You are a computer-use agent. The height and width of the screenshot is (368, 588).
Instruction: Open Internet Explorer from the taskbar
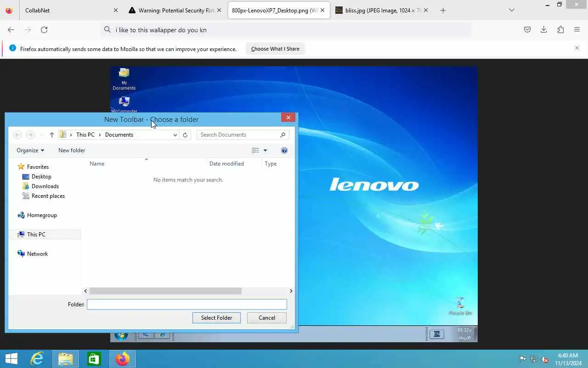pyautogui.click(x=37, y=359)
